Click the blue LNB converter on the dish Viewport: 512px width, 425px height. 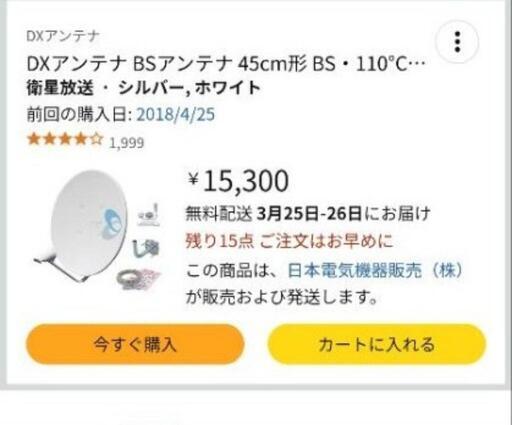tap(111, 223)
